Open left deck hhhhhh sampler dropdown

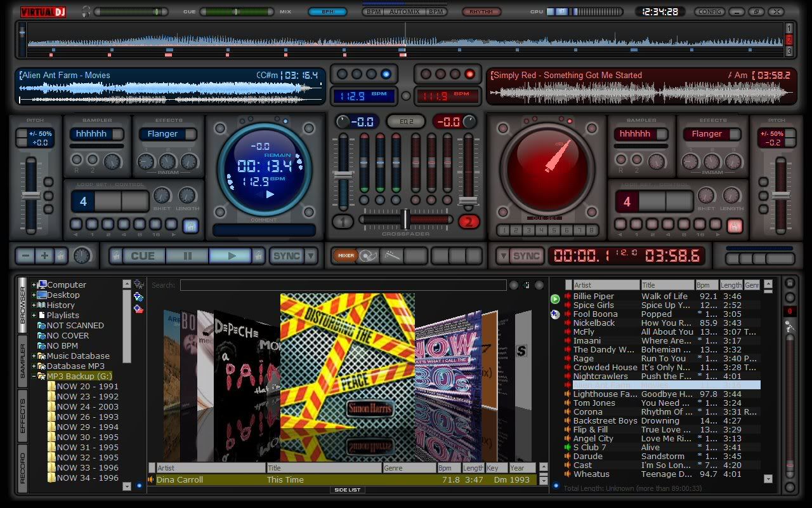118,134
